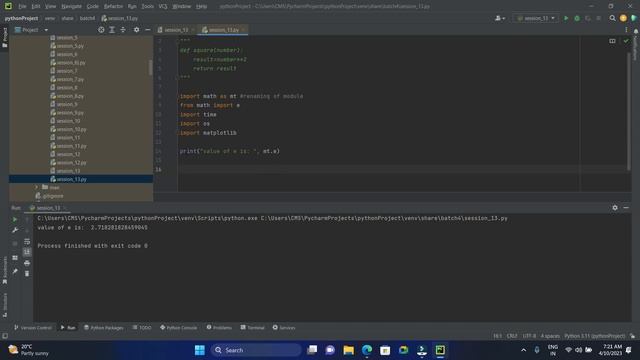The image size is (640, 360).
Task: Hide the Project tool window
Action: [x=148, y=30]
